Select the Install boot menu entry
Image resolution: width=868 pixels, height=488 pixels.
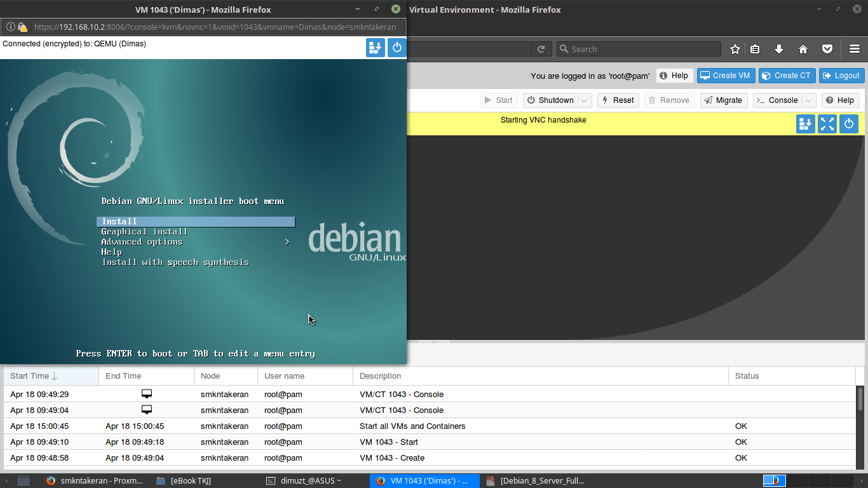coord(196,222)
